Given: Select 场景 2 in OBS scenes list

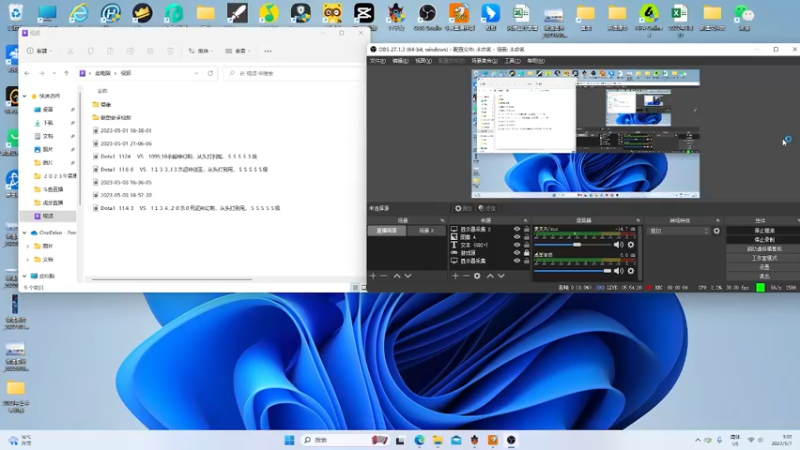Looking at the screenshot, I should click(427, 231).
